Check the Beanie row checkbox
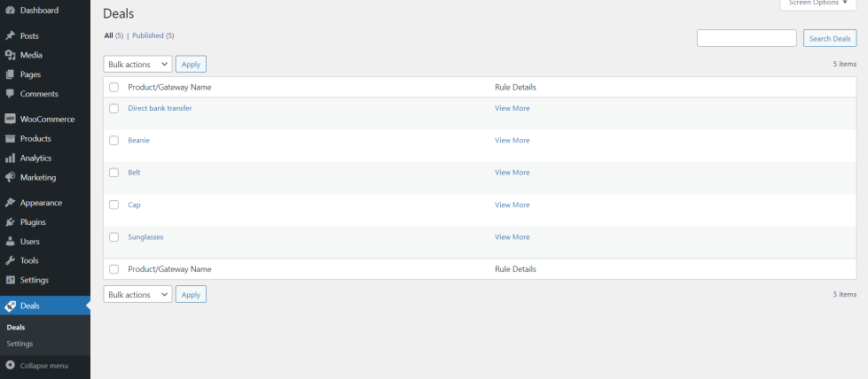 (113, 141)
